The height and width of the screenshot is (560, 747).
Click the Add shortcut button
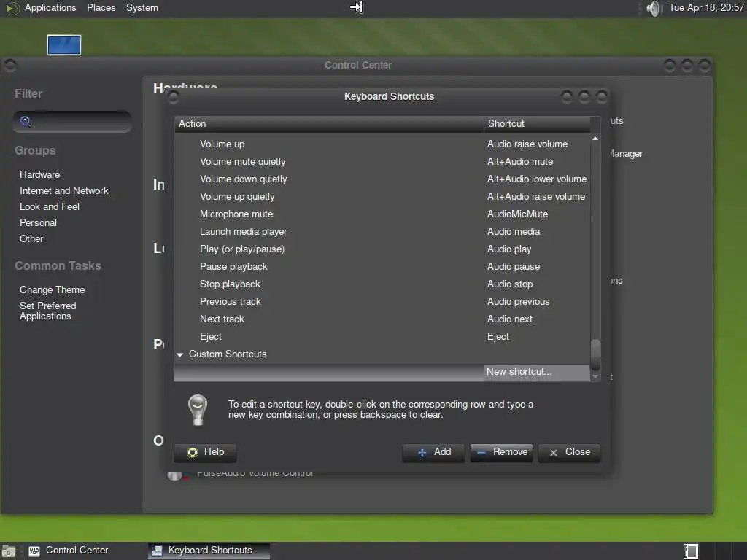coord(433,452)
